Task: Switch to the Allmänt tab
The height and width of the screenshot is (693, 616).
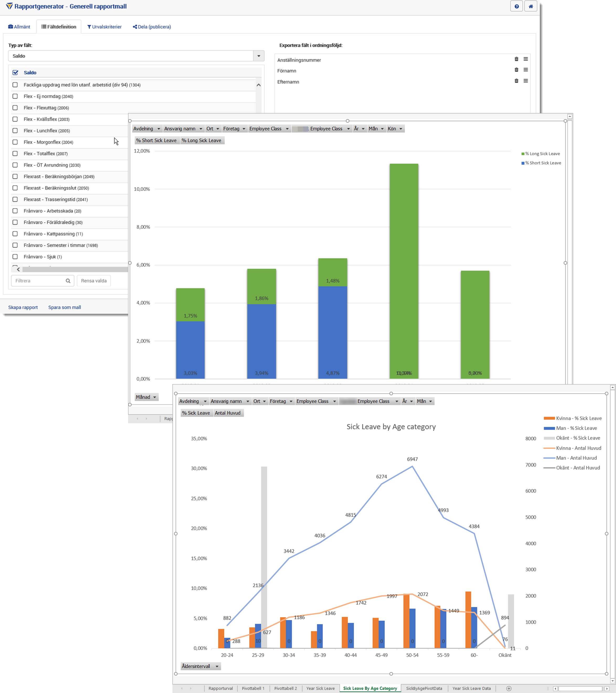Action: point(19,27)
